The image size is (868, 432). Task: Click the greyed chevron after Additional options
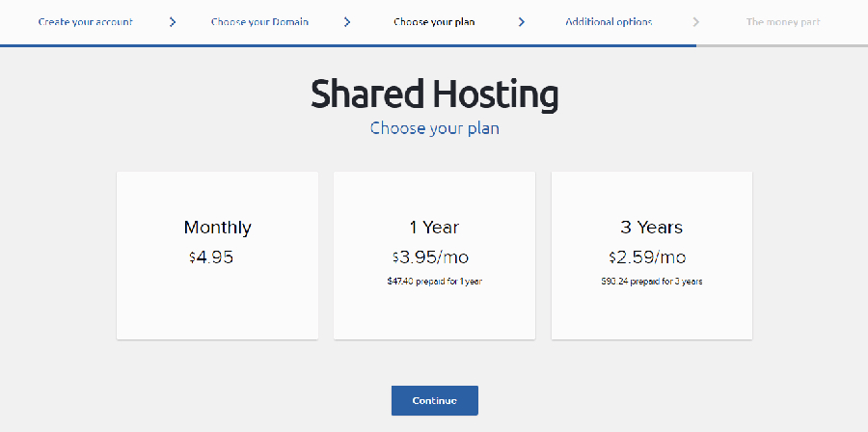[x=696, y=21]
